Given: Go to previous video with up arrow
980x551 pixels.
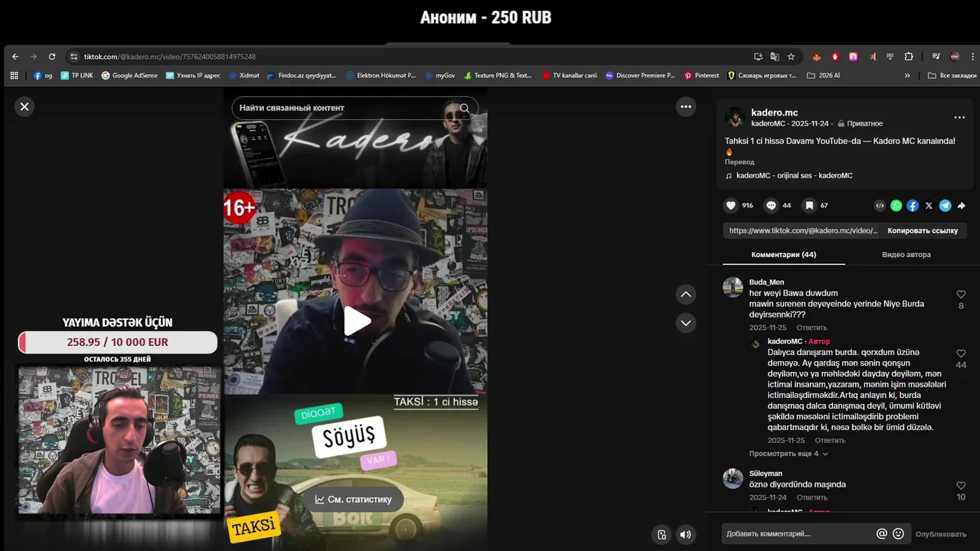Looking at the screenshot, I should point(686,294).
